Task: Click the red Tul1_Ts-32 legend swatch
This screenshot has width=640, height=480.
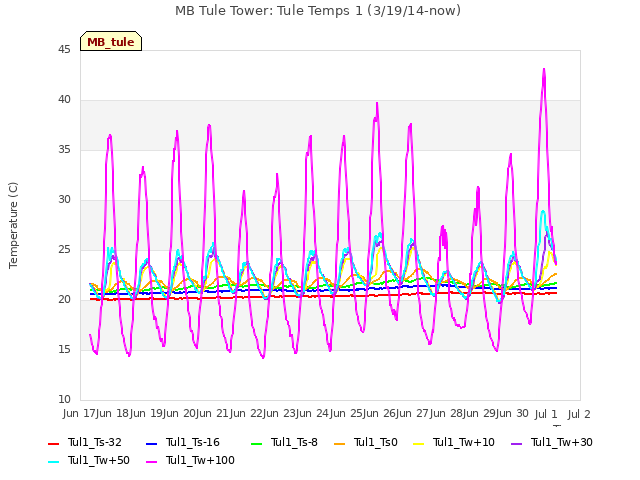Action: point(53,443)
